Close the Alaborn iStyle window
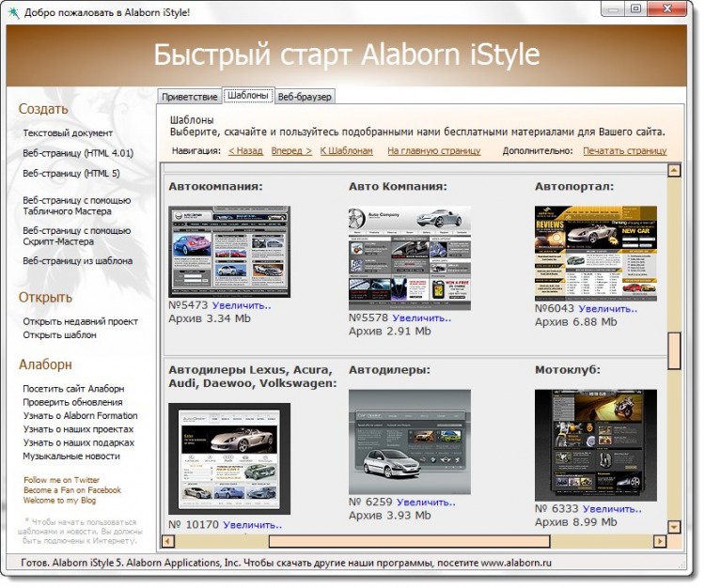This screenshot has width=705, height=588. coord(667,8)
